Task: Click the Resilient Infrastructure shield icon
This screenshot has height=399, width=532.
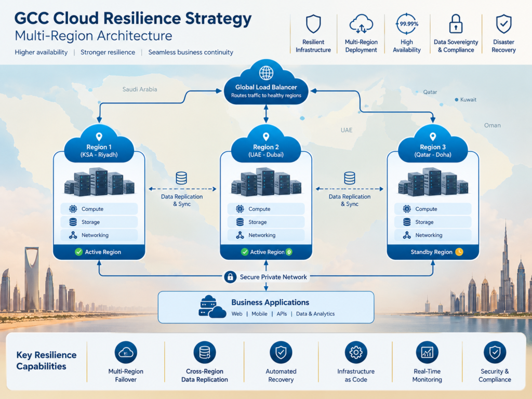Action: (313, 24)
